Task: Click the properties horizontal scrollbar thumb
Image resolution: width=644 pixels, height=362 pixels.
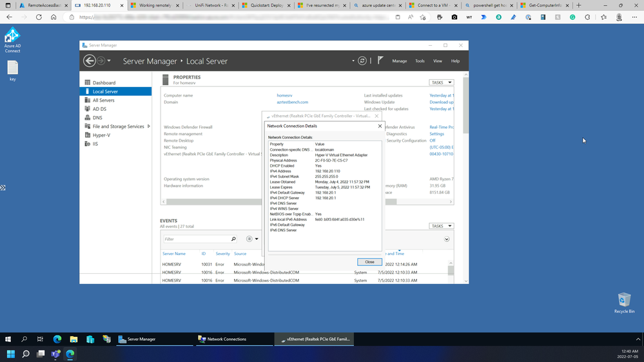Action: pos(281,202)
